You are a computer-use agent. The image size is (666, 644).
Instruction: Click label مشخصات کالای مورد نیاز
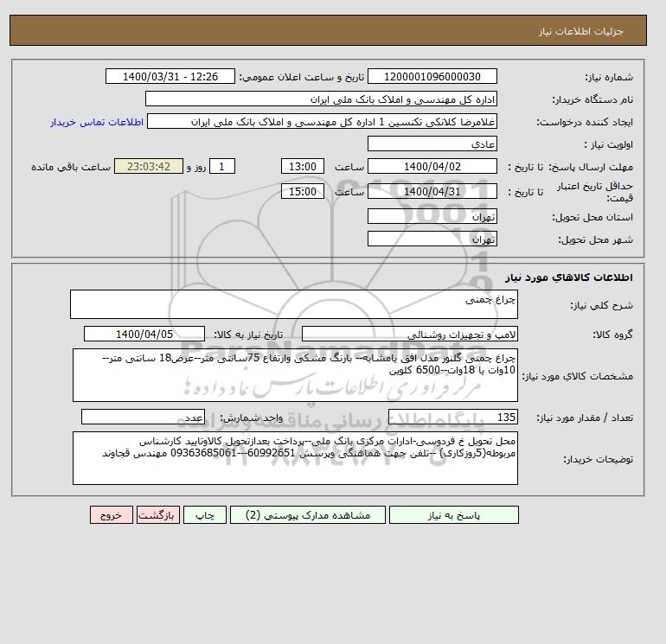[578, 376]
